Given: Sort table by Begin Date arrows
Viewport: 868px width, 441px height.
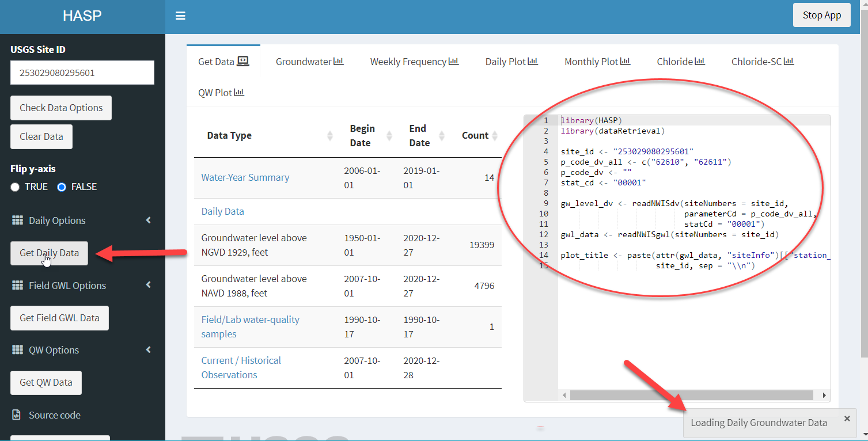Looking at the screenshot, I should tap(389, 136).
